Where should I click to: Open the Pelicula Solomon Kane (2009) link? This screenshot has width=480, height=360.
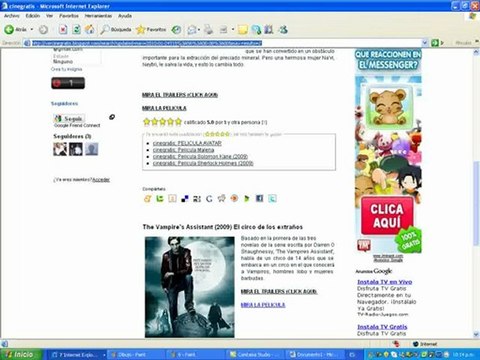[200, 156]
